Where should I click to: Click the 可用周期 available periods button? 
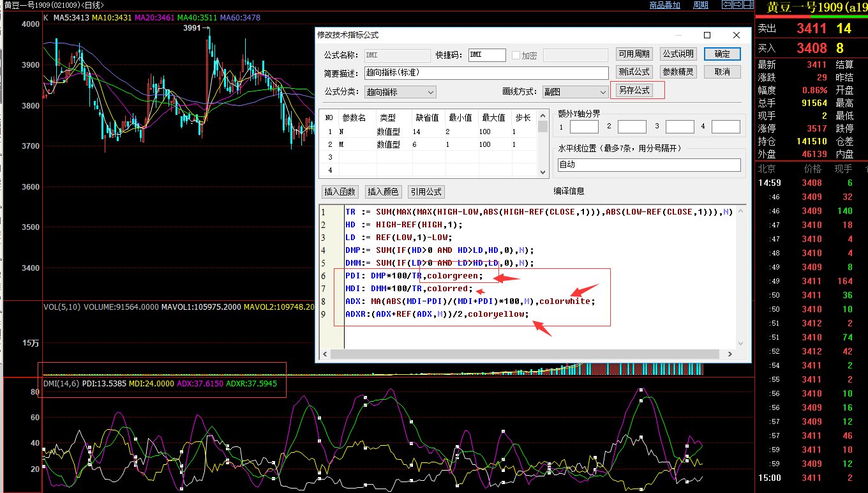(635, 54)
